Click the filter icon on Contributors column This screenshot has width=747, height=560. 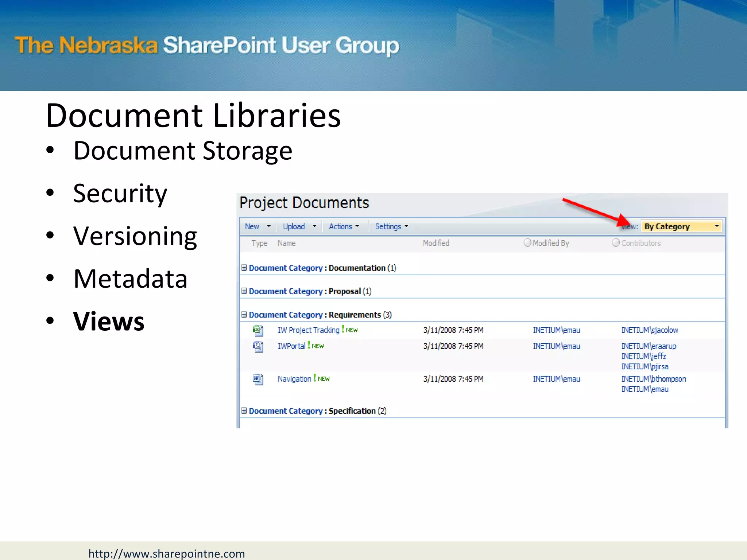click(x=616, y=242)
